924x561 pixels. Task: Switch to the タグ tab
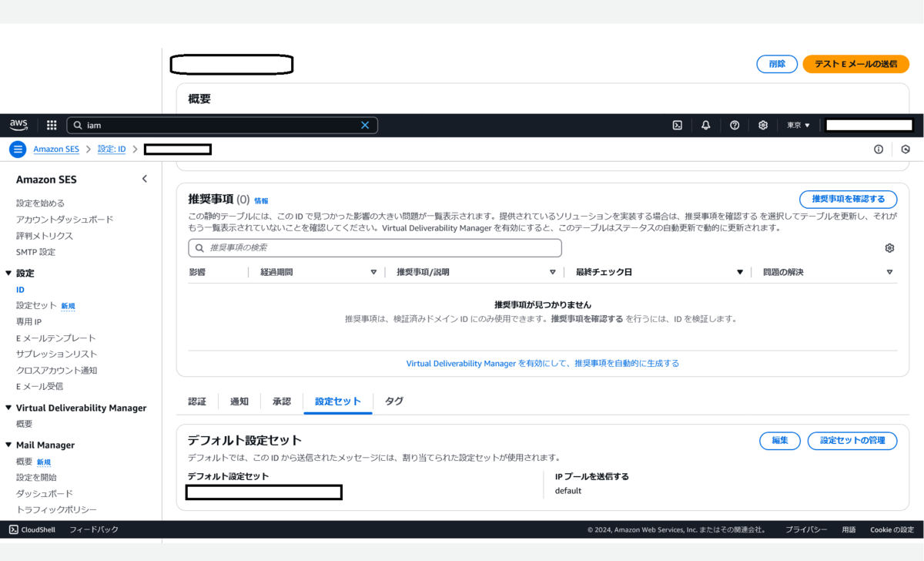(x=394, y=401)
